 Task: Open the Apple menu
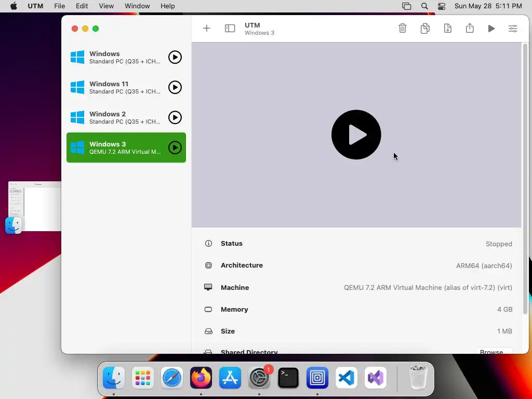tap(14, 6)
